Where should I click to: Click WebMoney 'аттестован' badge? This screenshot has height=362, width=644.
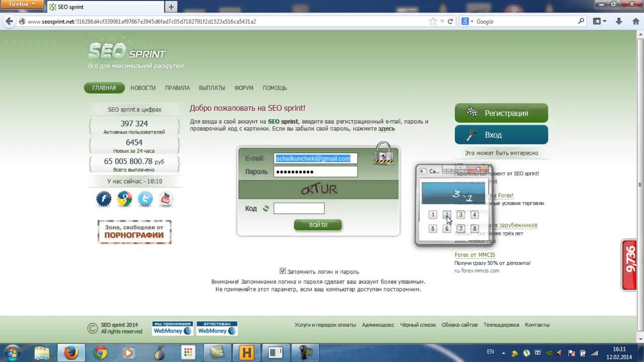click(217, 328)
